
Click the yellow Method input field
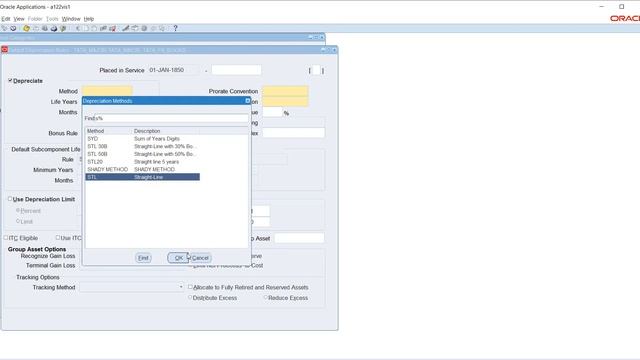(107, 91)
